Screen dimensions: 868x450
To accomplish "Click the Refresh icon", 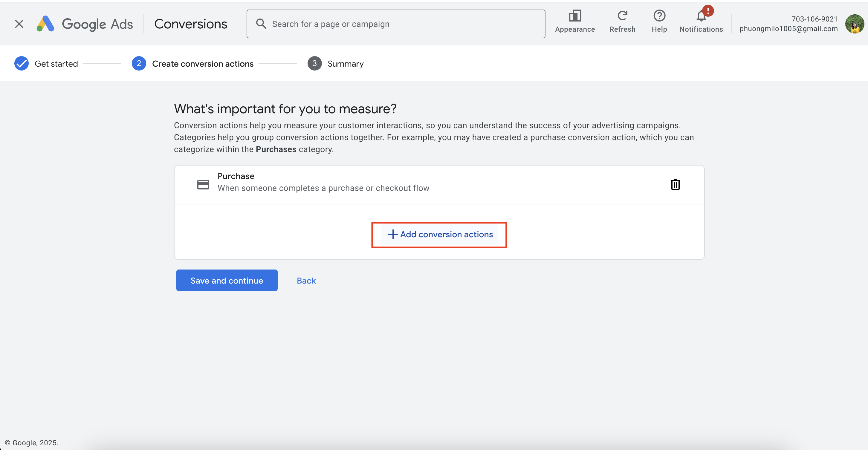I will (x=622, y=16).
